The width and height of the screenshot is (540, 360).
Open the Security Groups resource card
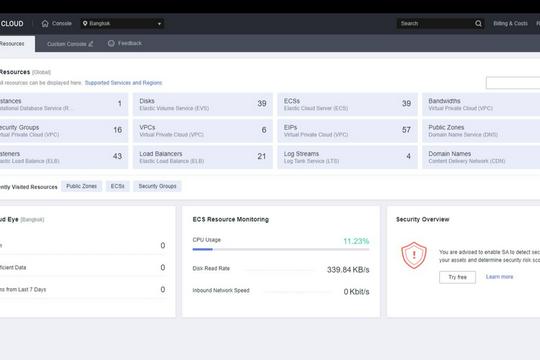click(64, 131)
